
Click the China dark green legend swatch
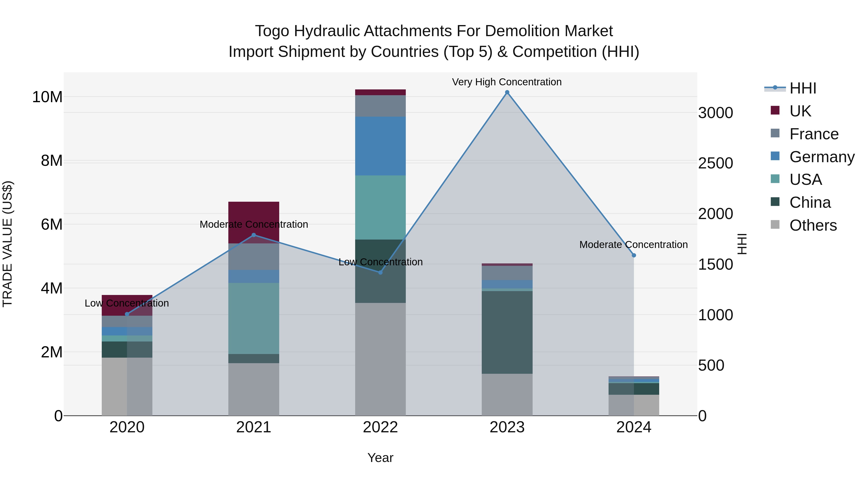[x=775, y=202]
